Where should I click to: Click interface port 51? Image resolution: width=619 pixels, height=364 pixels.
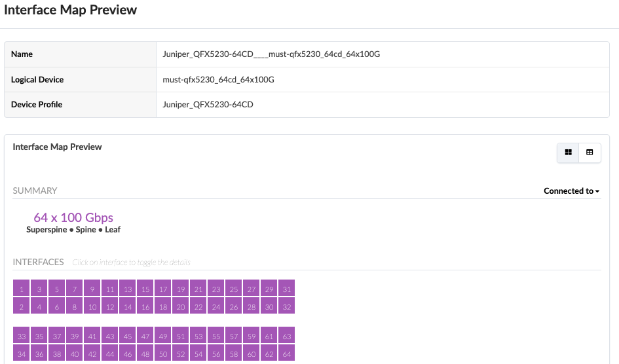point(180,335)
